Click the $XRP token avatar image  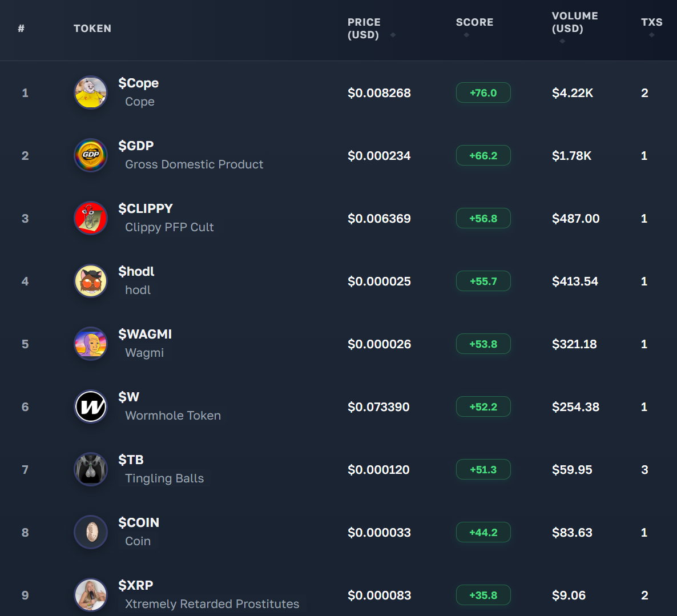(91, 595)
